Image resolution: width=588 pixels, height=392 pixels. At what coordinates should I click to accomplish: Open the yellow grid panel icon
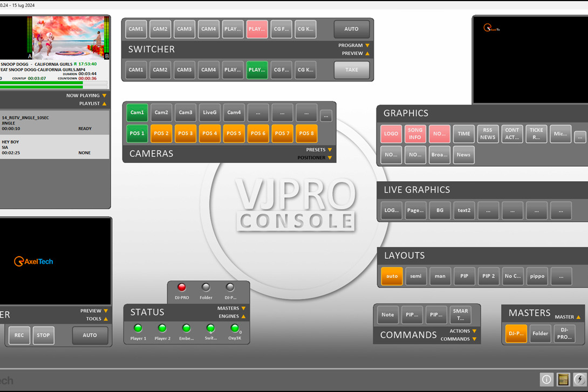tap(563, 380)
